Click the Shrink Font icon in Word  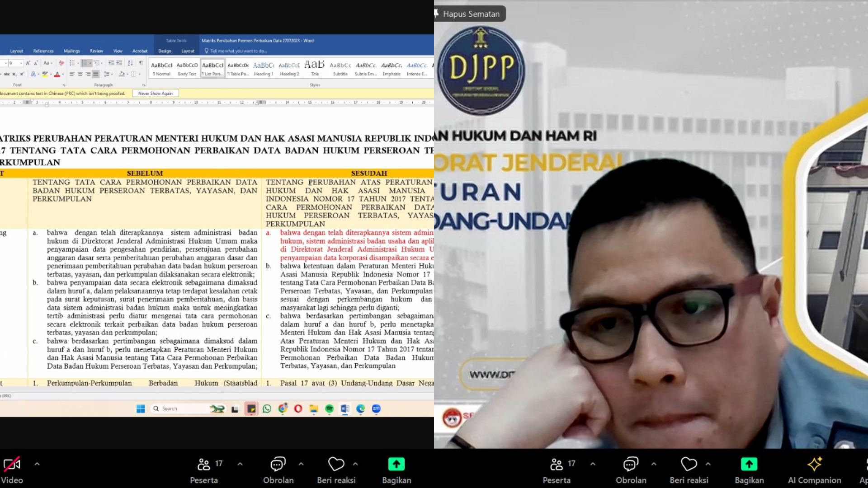[36, 63]
